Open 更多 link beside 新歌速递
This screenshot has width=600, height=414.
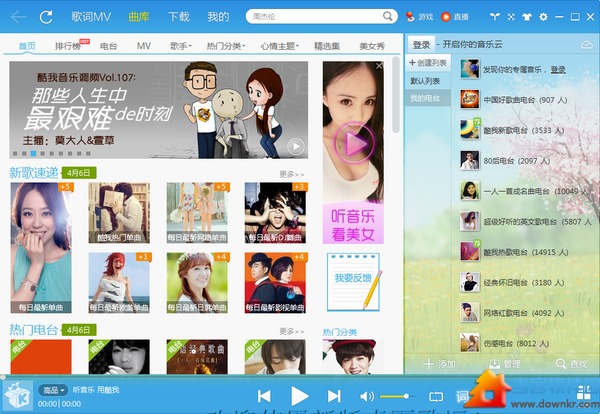(292, 174)
